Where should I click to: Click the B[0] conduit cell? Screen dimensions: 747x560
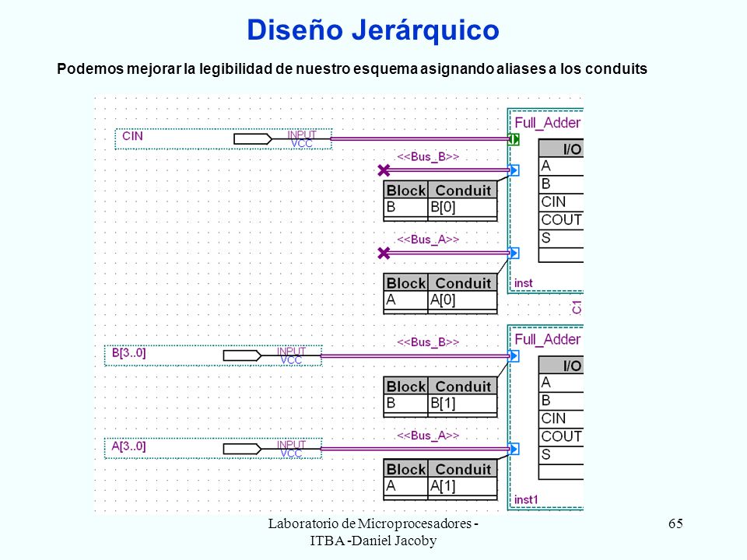pyautogui.click(x=462, y=208)
